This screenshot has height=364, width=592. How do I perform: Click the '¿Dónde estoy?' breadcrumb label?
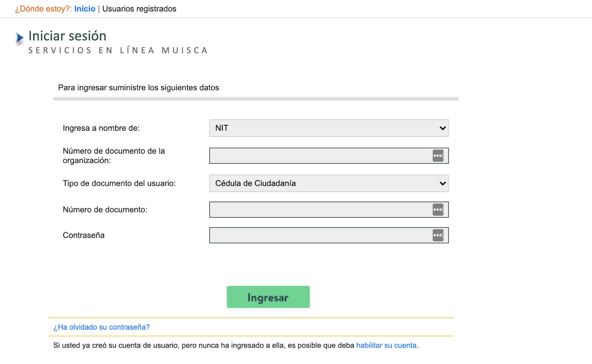pos(43,9)
